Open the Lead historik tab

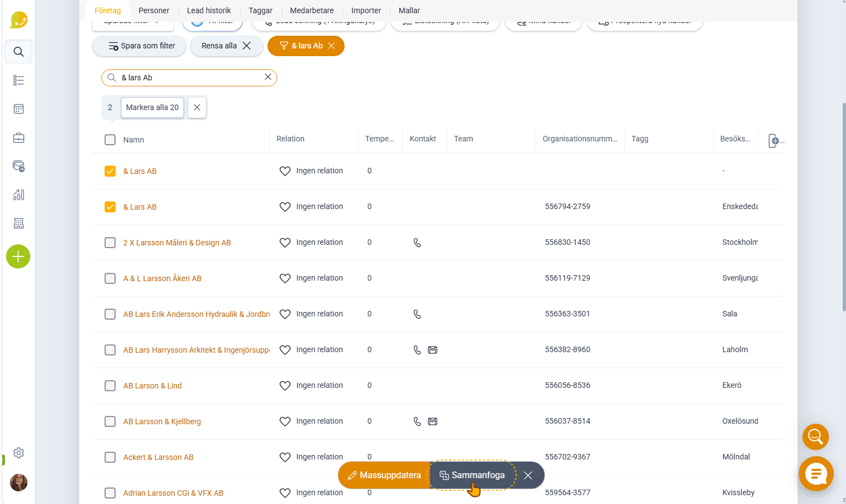(x=209, y=10)
